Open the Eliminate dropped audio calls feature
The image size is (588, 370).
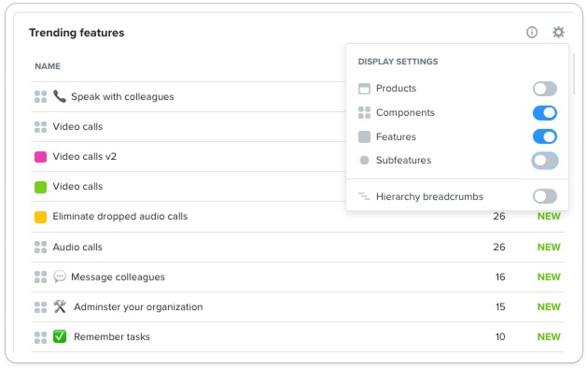click(120, 216)
